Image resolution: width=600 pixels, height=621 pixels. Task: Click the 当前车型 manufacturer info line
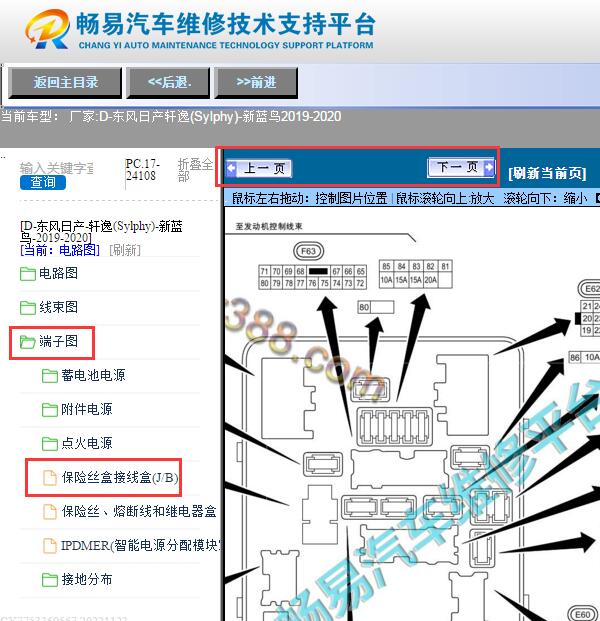171,116
